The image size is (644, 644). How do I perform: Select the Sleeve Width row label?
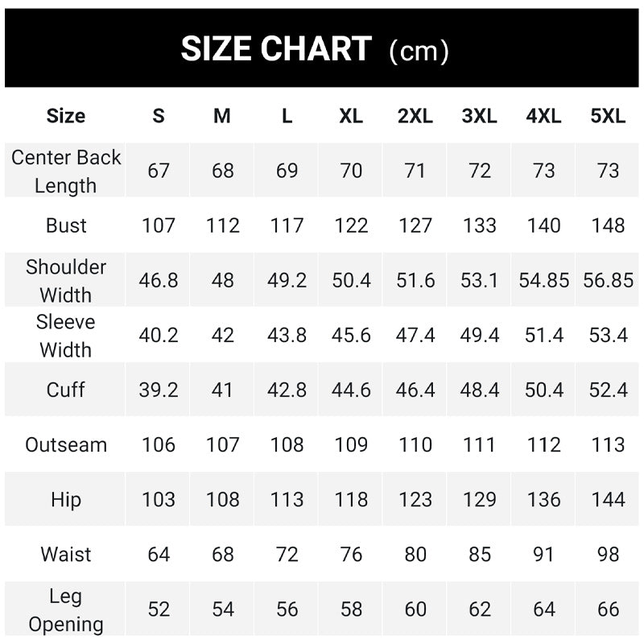tap(66, 336)
